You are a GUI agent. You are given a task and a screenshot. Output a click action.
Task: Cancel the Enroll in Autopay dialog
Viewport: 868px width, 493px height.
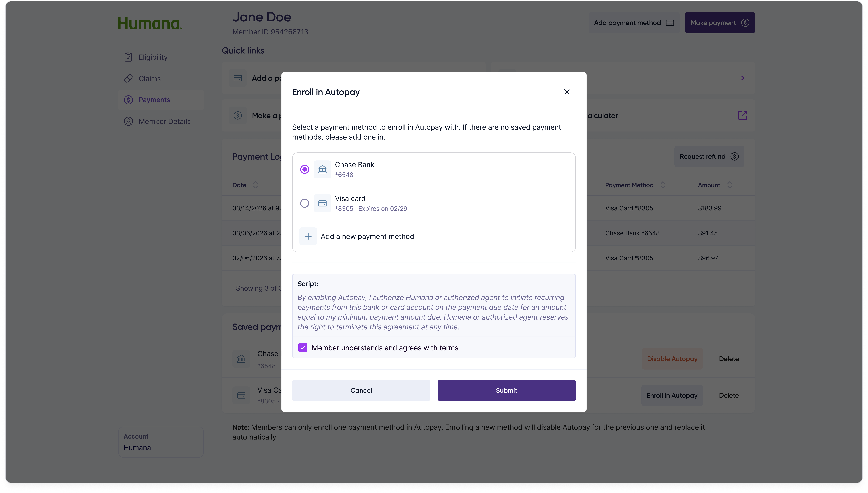361,390
